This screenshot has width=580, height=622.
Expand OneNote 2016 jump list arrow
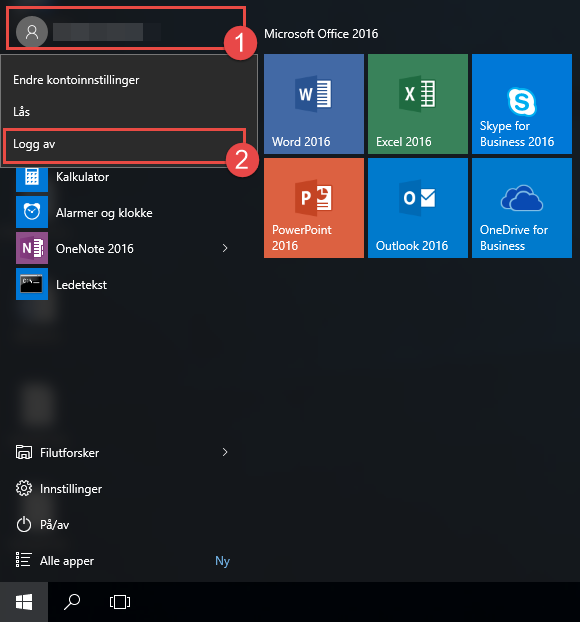tap(225, 248)
